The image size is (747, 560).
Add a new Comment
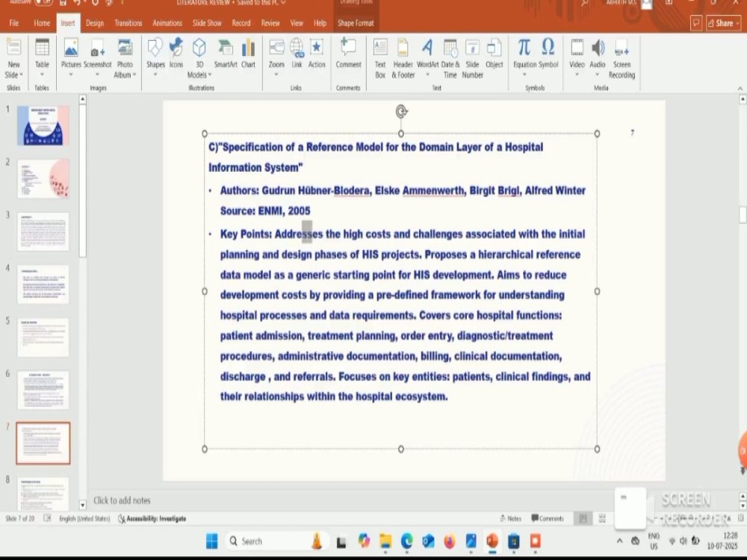click(x=348, y=53)
